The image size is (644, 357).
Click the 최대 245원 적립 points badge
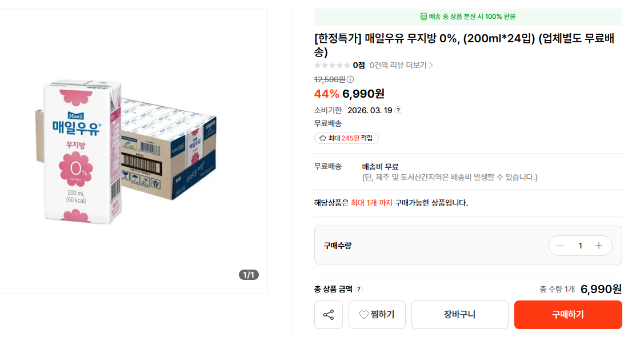346,138
